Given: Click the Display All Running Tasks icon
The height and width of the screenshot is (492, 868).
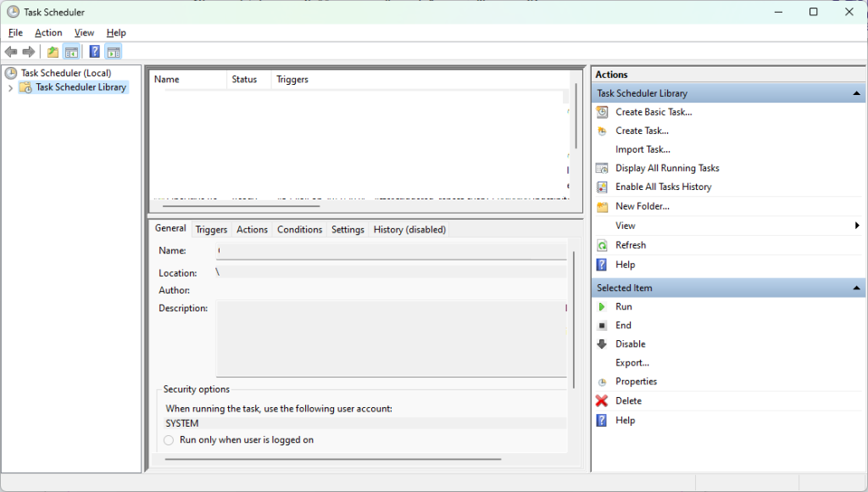Looking at the screenshot, I should point(603,169).
